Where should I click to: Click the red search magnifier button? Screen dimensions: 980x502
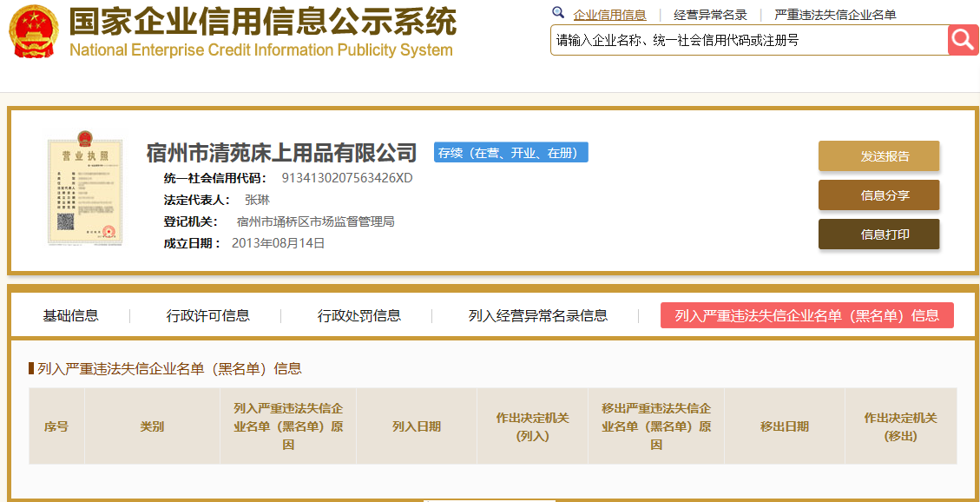tap(964, 40)
